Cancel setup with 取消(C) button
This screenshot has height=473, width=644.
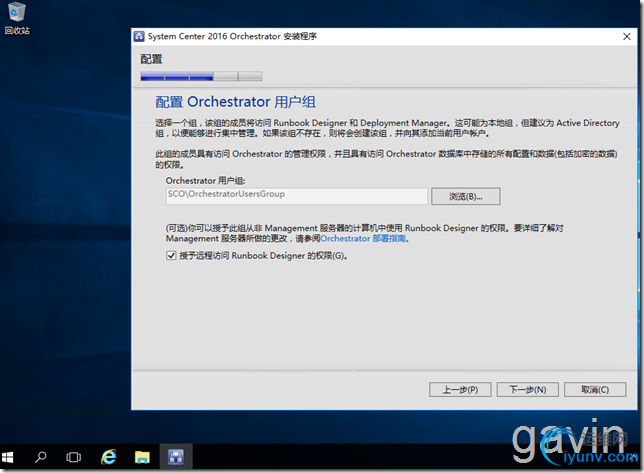[595, 390]
